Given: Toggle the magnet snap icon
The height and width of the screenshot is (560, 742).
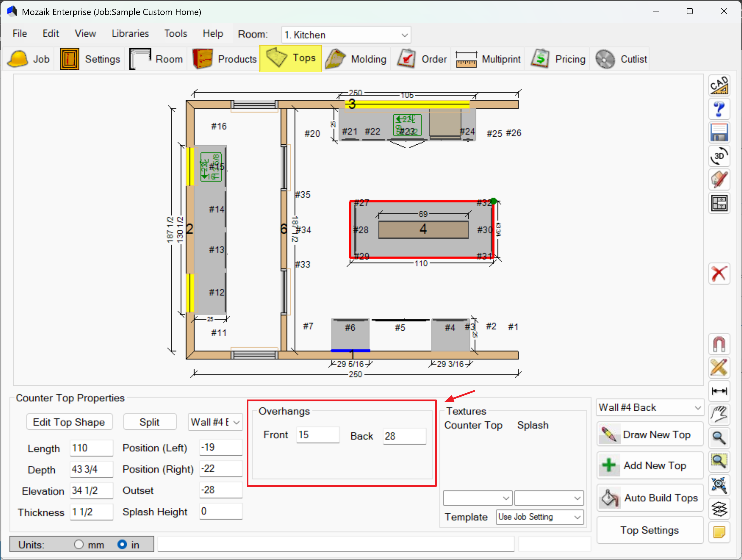Looking at the screenshot, I should (719, 345).
